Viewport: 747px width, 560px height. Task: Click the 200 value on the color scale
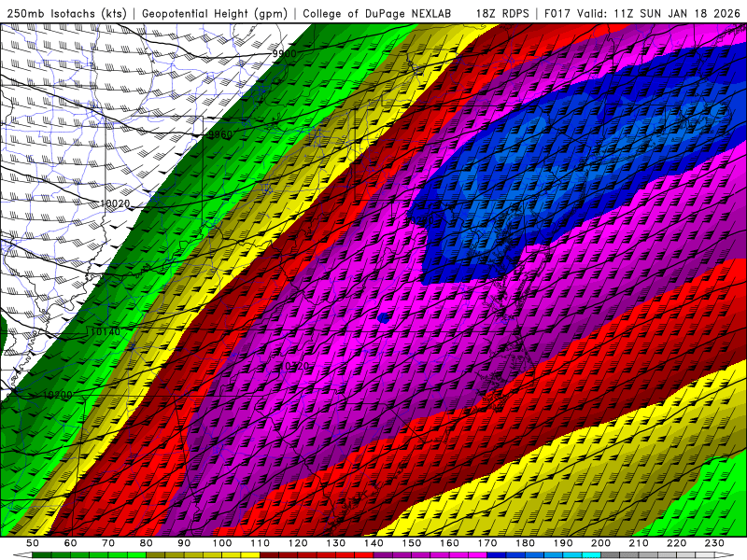pyautogui.click(x=600, y=543)
